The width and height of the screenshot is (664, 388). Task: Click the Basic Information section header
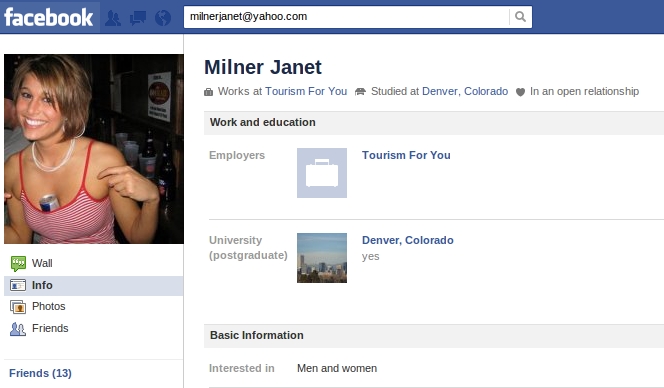434,335
